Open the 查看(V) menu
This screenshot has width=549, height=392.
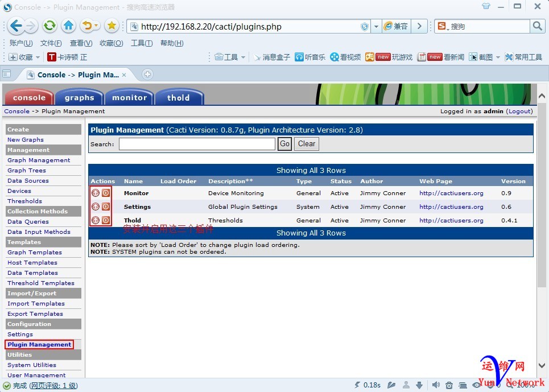[x=81, y=43]
